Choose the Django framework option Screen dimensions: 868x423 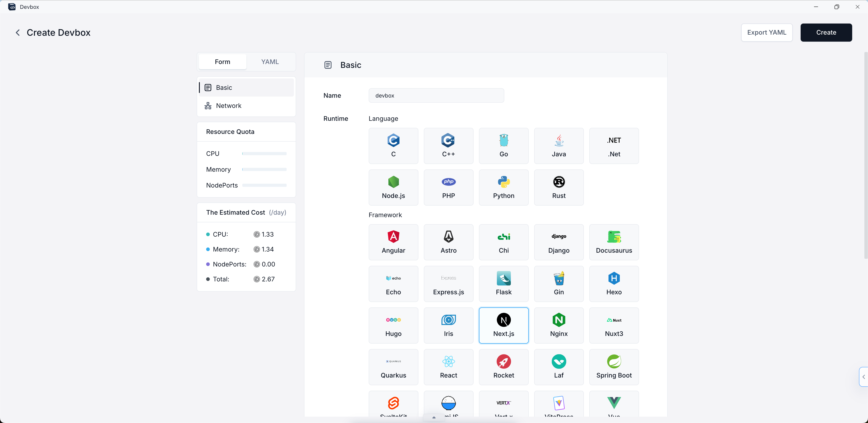coord(559,242)
